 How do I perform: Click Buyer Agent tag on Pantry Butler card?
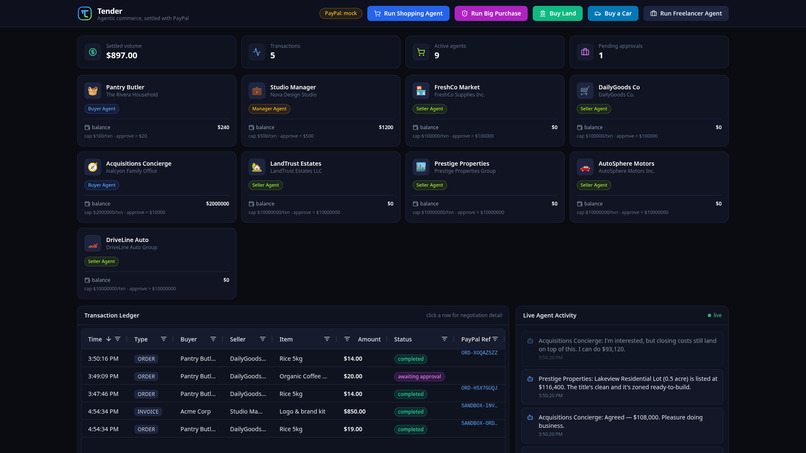(101, 109)
